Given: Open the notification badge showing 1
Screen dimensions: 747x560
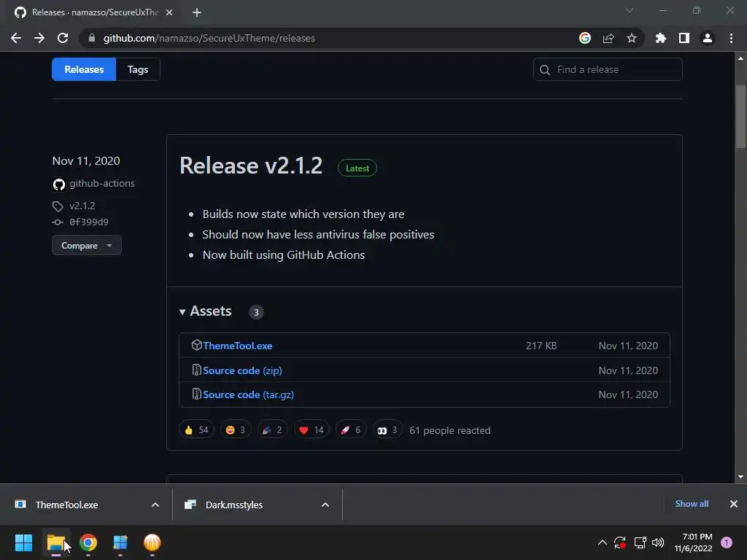Looking at the screenshot, I should tap(727, 542).
